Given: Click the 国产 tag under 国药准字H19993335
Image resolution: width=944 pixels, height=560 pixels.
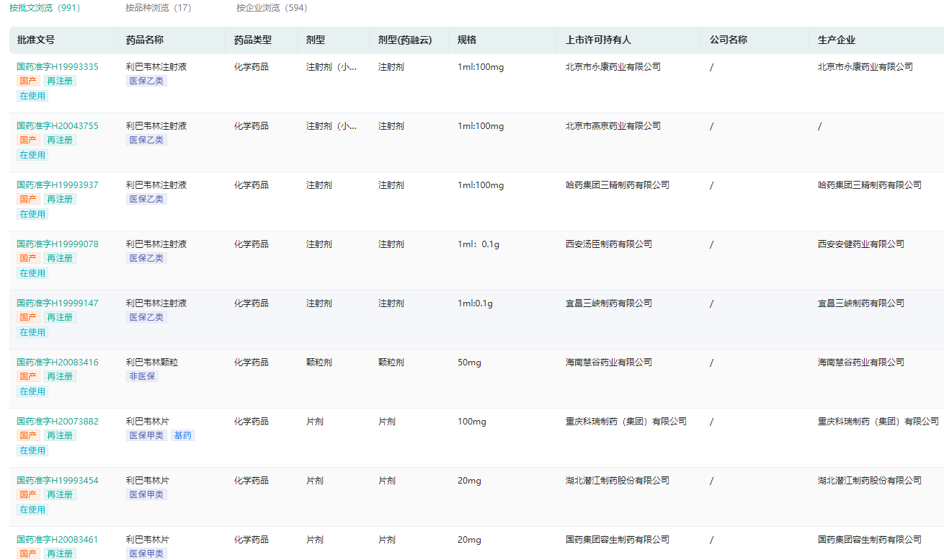Looking at the screenshot, I should [28, 81].
